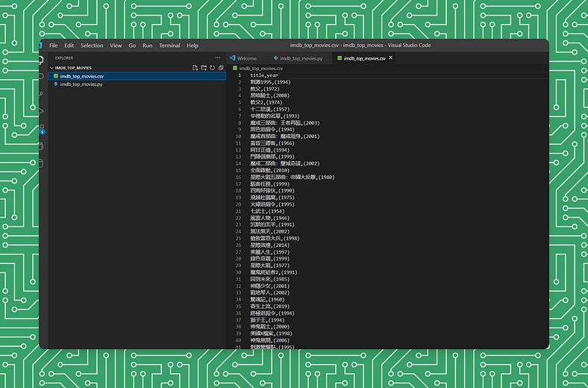This screenshot has width=588, height=388.
Task: Click the line 21 text ending (1954)
Action: coord(267,211)
